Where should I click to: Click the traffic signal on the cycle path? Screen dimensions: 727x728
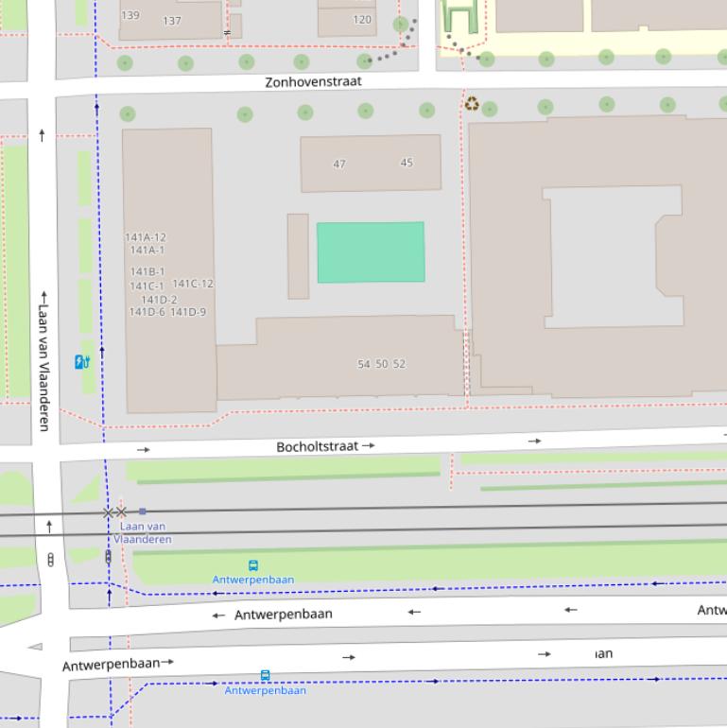click(108, 557)
